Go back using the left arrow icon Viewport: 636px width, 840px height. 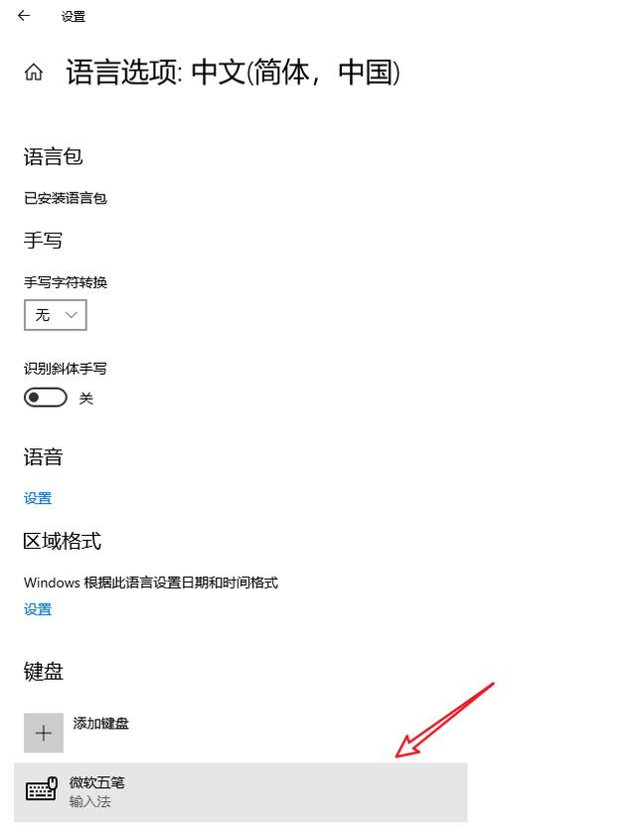24,16
